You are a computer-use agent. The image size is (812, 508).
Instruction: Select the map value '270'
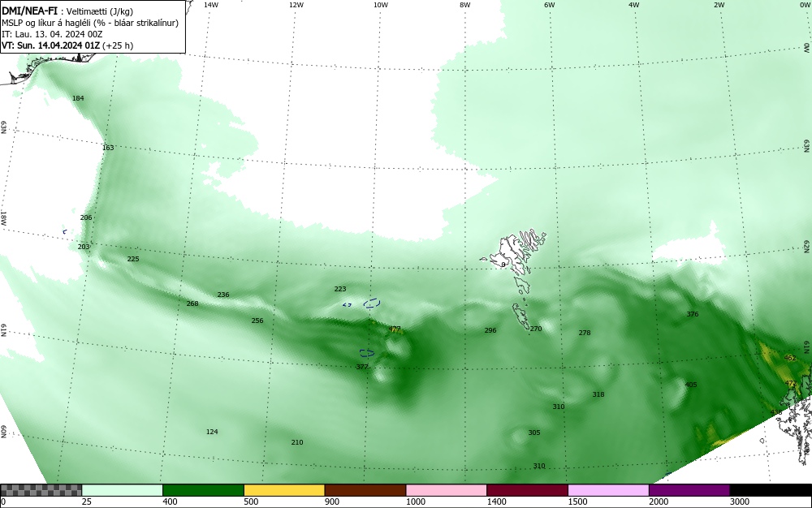536,329
